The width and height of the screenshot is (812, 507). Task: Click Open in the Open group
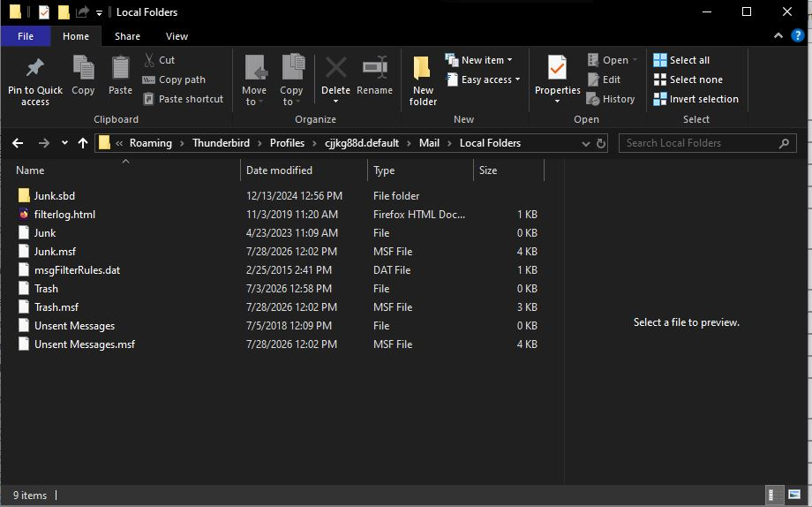613,60
